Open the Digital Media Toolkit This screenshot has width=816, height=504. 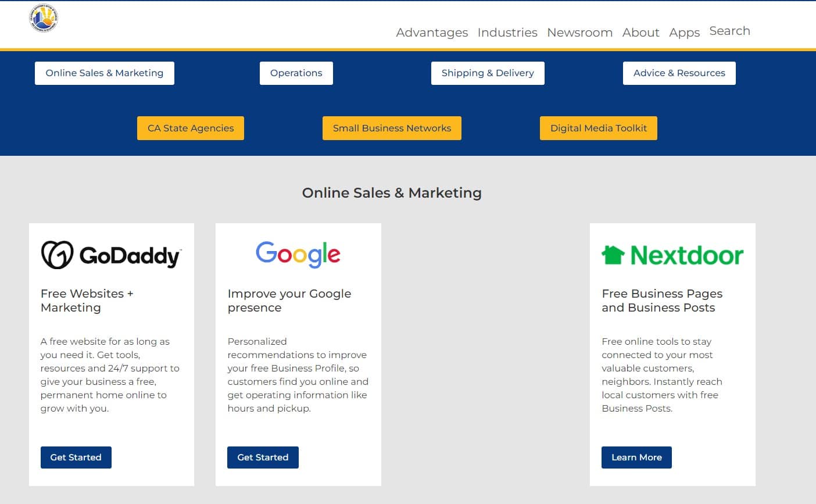click(x=599, y=128)
